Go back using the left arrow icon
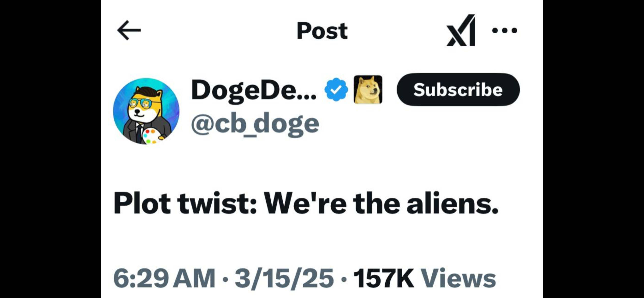Image resolution: width=644 pixels, height=298 pixels. click(x=129, y=30)
